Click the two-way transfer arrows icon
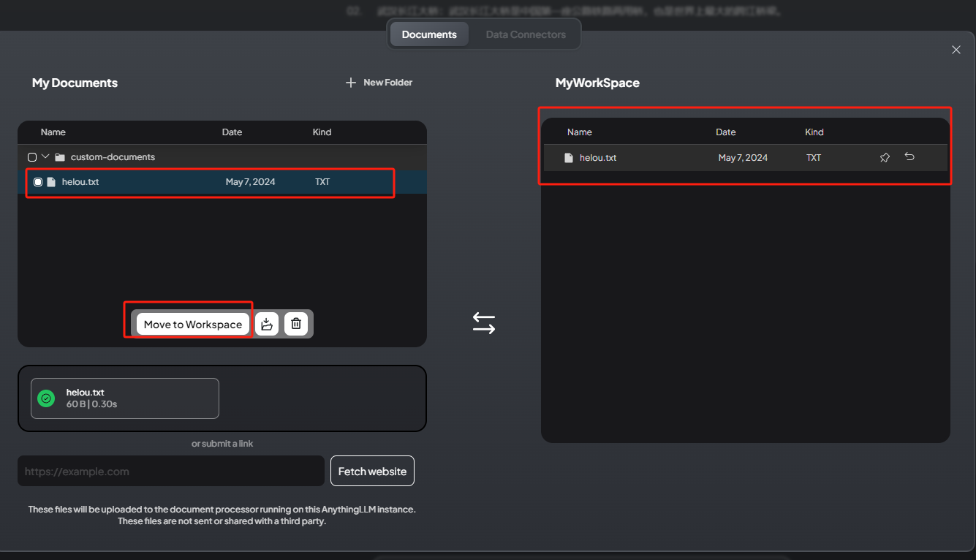Screen dimensions: 976x560 [x=484, y=323]
